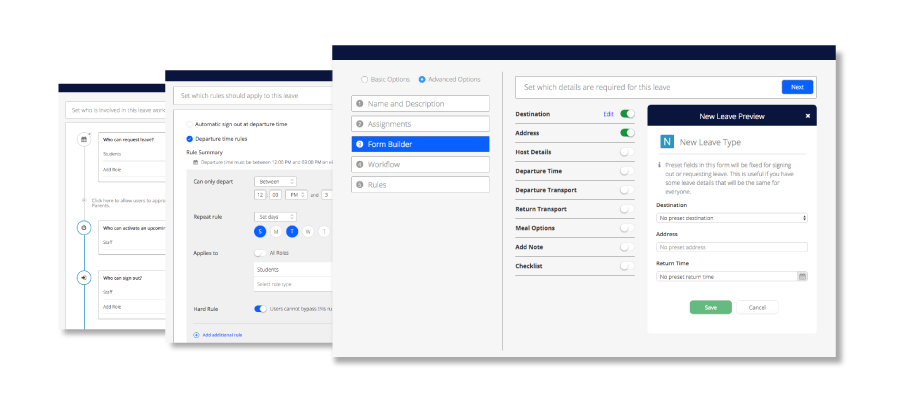The image size is (900, 393).
Task: Select the Basic Options radio button
Action: point(364,80)
